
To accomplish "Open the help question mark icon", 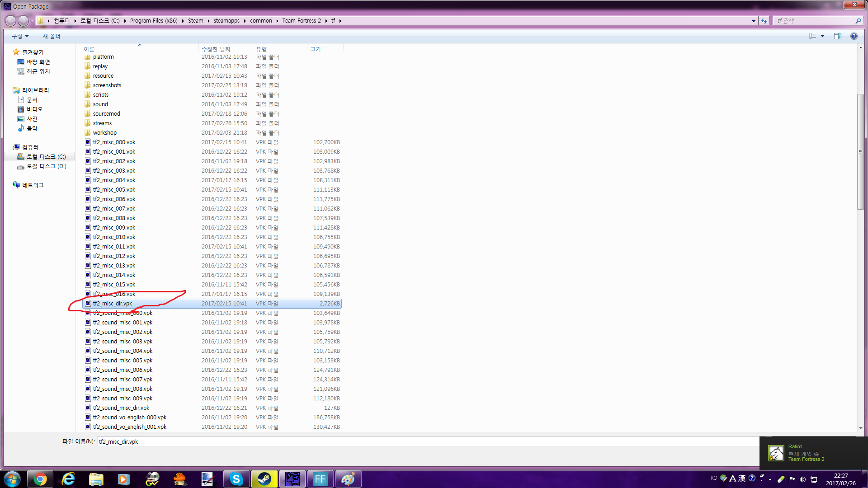I will [x=854, y=36].
